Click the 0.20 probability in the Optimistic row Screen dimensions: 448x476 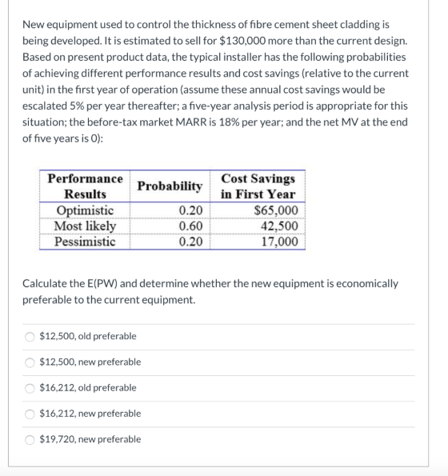(190, 210)
